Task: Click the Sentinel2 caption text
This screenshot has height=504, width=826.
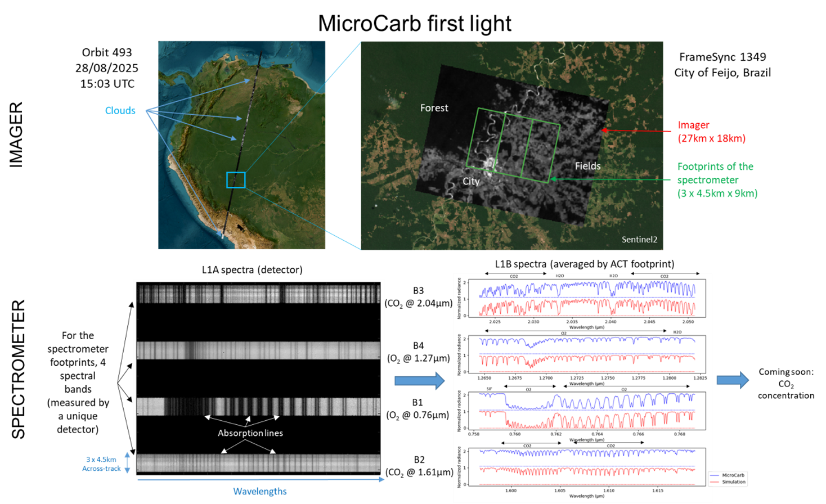Action: 639,240
